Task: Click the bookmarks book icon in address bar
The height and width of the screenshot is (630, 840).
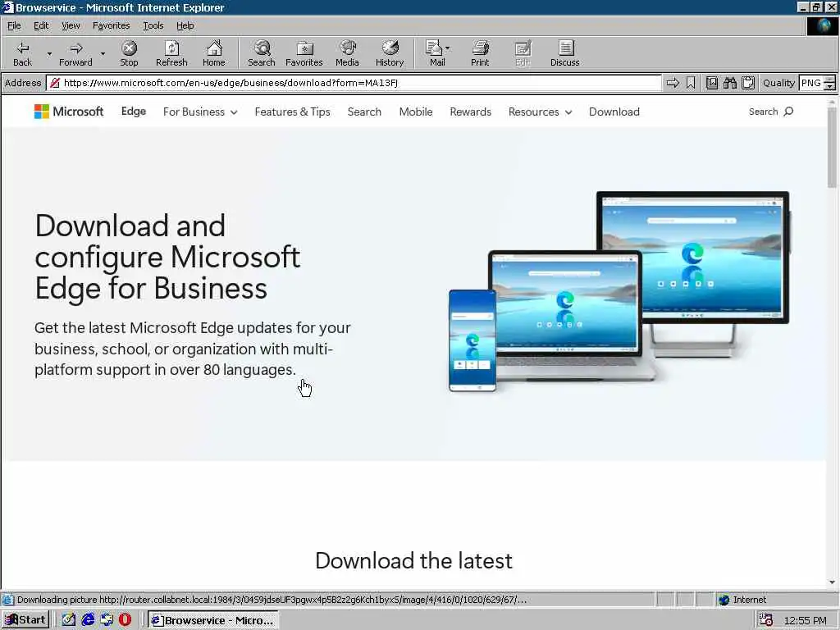Action: tap(711, 83)
